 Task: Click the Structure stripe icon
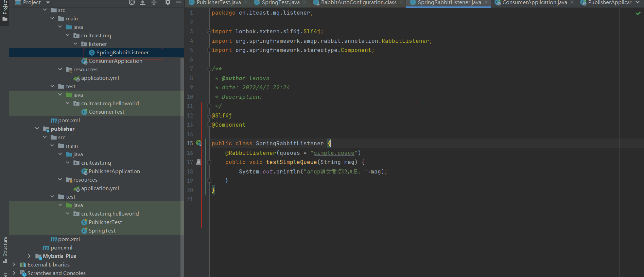tap(5, 261)
